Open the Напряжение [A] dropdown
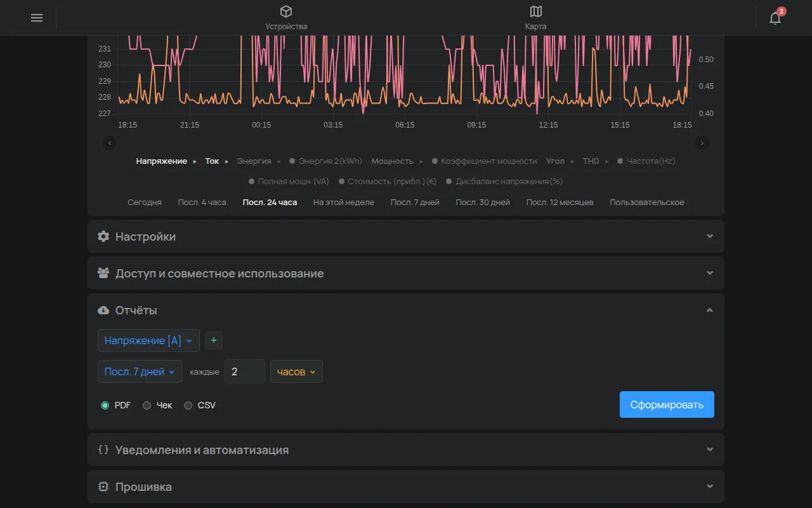 coord(148,340)
